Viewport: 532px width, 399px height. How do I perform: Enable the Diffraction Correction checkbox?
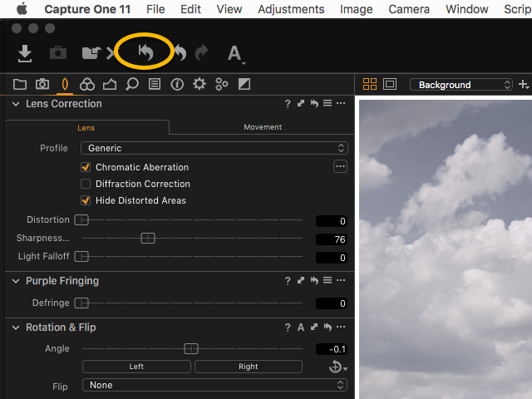point(86,184)
